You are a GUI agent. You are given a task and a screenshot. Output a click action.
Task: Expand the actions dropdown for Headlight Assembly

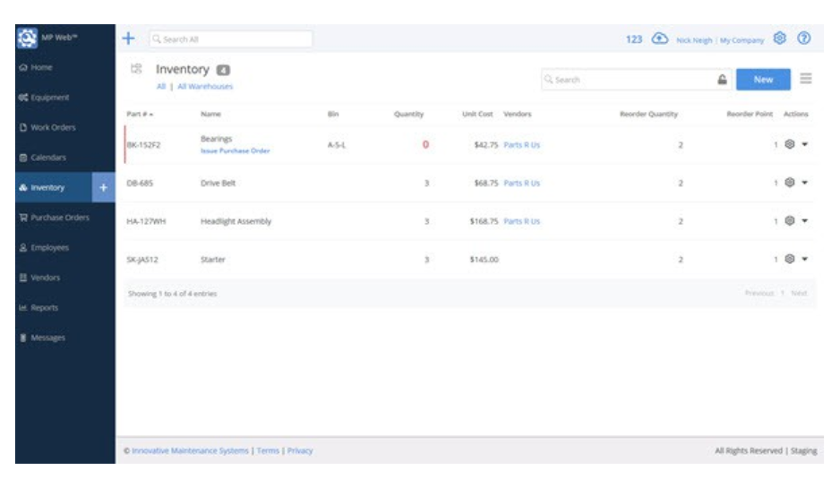pos(804,221)
